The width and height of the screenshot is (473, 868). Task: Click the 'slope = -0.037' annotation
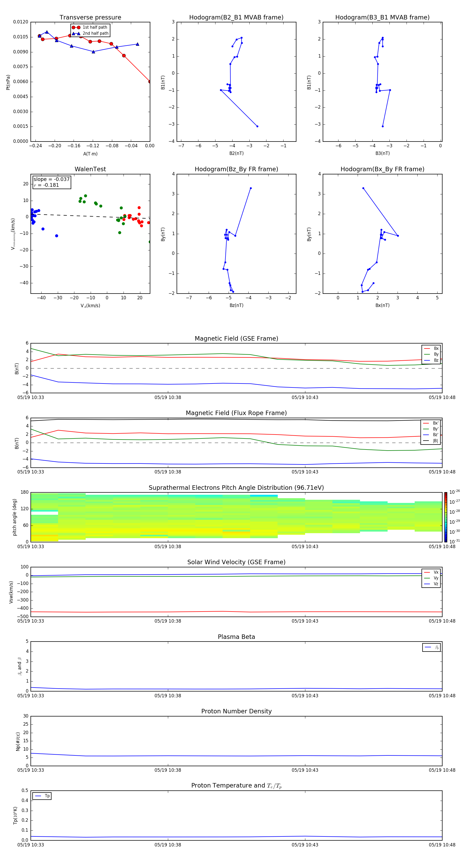[x=52, y=179]
